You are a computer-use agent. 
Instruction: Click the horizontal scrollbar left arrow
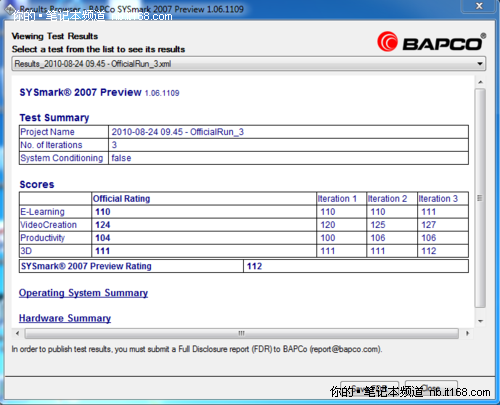tap(17, 333)
